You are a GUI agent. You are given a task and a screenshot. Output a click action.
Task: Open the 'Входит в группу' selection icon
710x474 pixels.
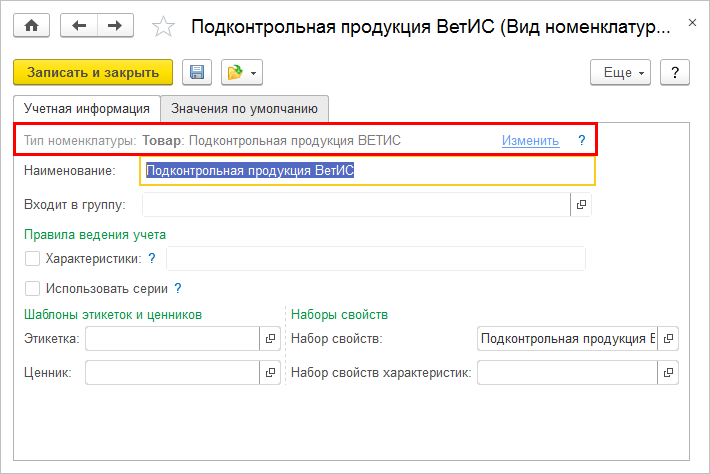581,205
